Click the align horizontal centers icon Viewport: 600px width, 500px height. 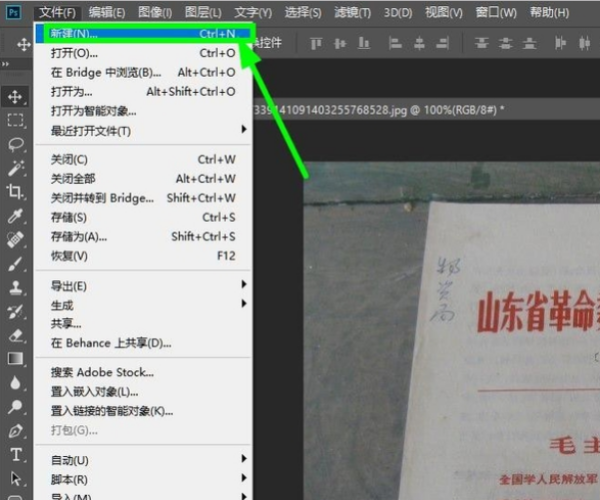(x=419, y=44)
